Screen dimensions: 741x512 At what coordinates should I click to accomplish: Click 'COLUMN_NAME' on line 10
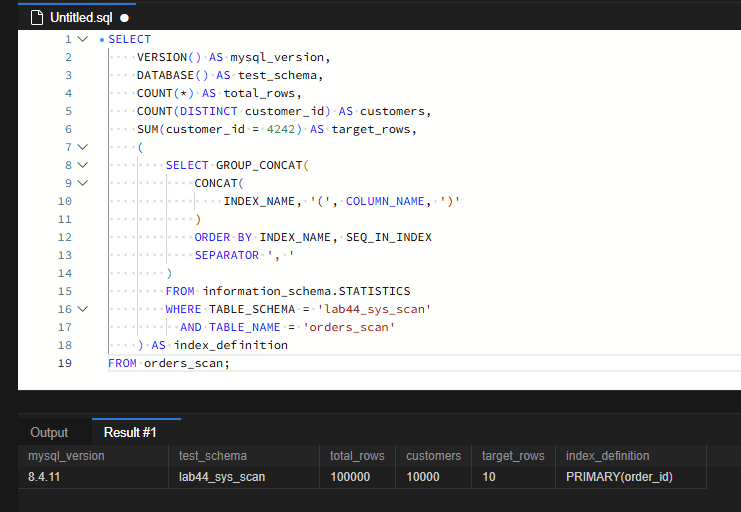385,201
